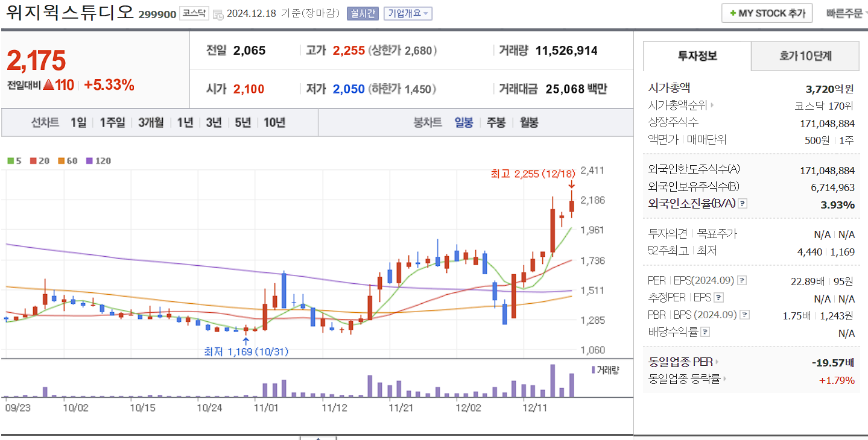Click the 전일 value 2,065
This screenshot has height=440, width=868.
[x=249, y=51]
